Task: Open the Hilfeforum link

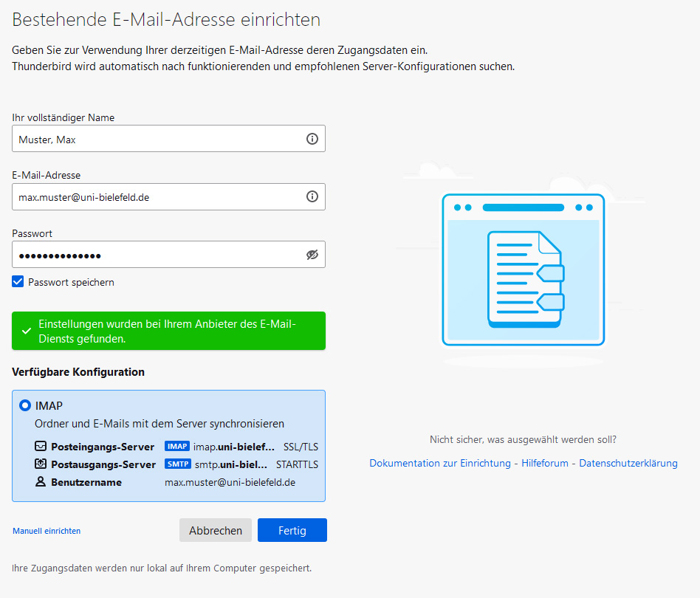Action: click(x=544, y=464)
